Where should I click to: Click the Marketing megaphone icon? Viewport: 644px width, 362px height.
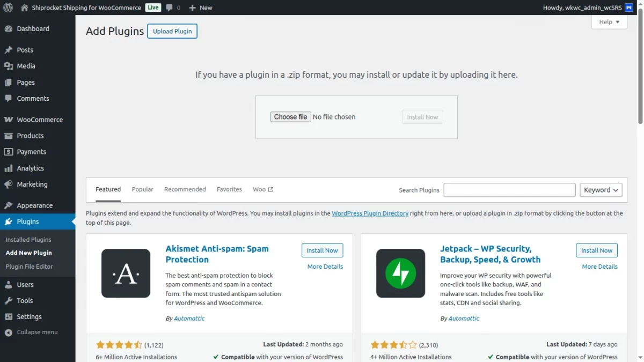pos(9,184)
